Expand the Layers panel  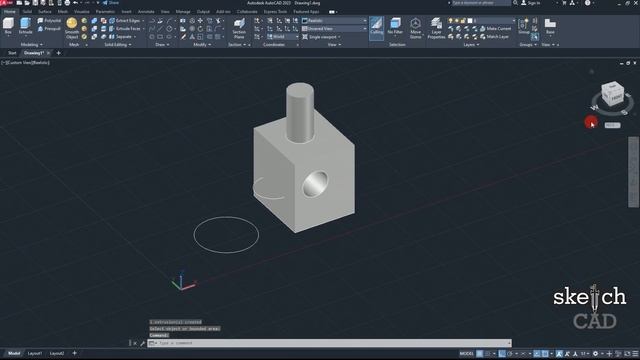471,44
